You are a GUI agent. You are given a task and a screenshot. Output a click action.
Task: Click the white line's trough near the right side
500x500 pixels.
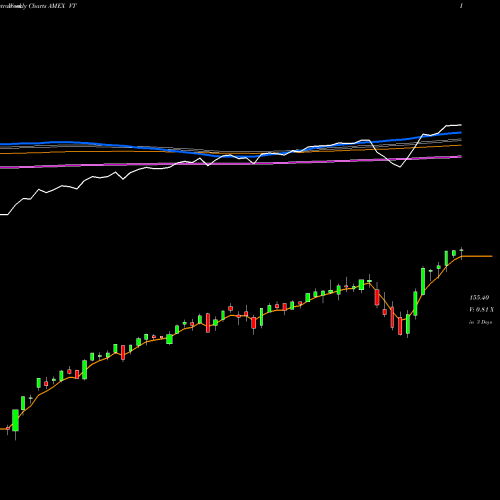point(400,167)
